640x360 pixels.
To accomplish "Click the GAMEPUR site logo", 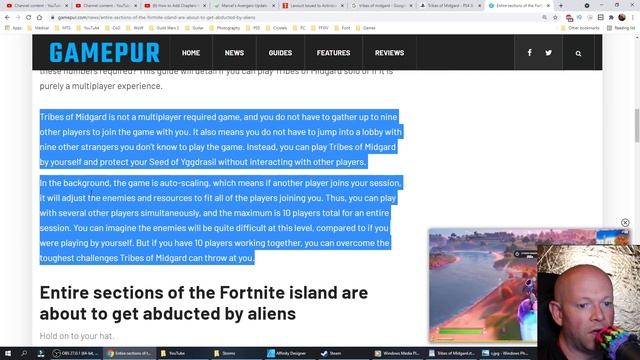I will click(104, 53).
